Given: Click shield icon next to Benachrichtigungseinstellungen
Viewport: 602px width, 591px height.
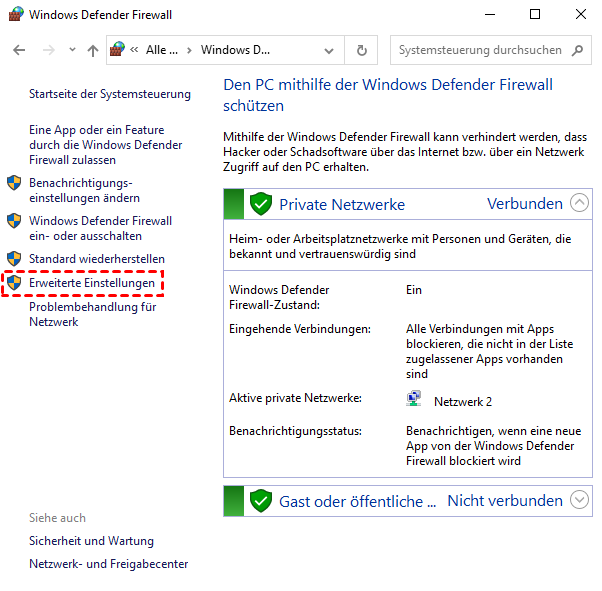Looking at the screenshot, I should 14,183.
